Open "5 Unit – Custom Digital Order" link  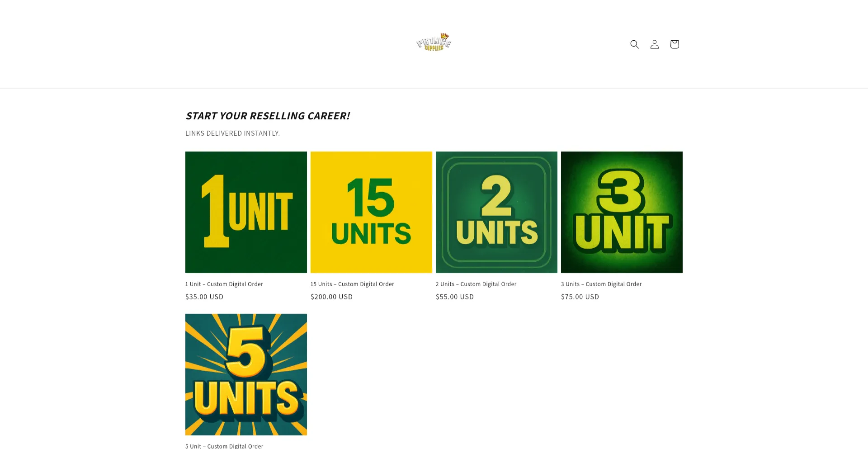(x=224, y=446)
